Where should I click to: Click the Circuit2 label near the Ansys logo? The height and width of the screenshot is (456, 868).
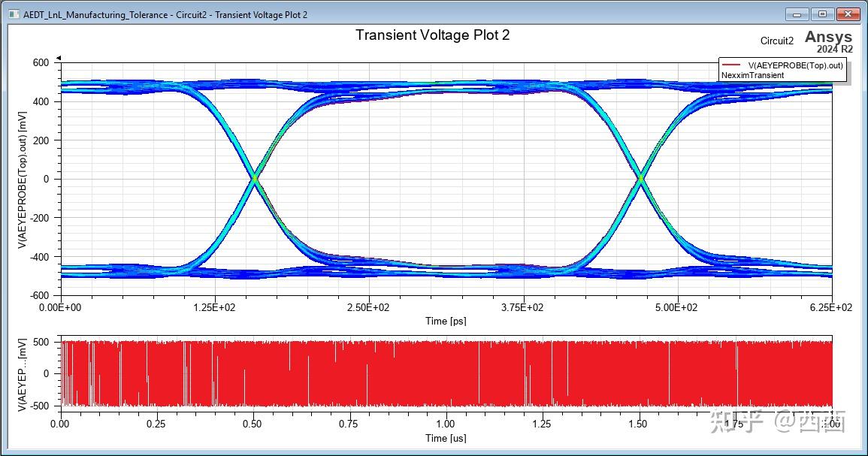[776, 41]
